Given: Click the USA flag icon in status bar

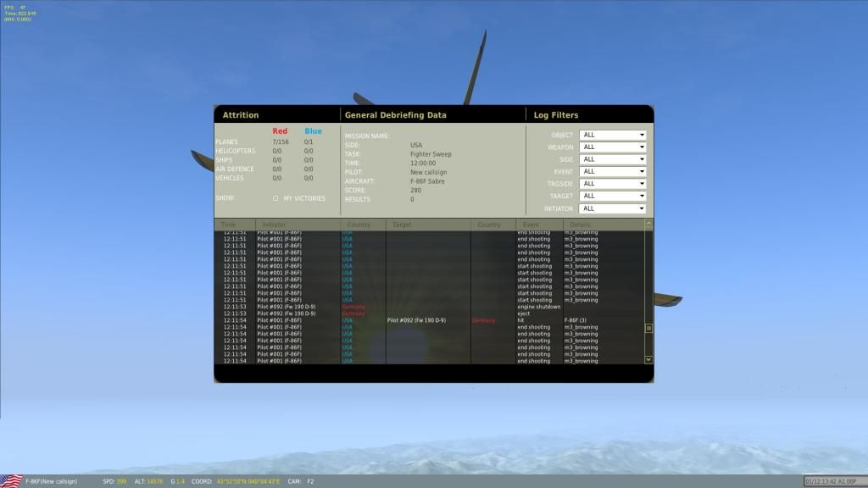Looking at the screenshot, I should click(11, 480).
